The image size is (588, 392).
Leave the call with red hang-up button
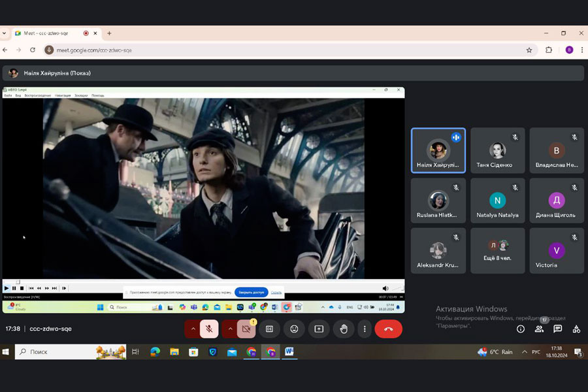click(389, 329)
